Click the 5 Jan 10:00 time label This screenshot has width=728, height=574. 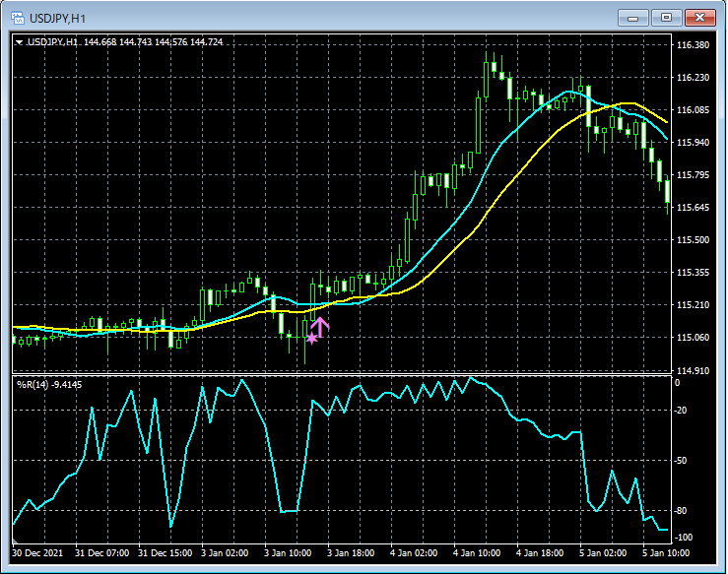tap(666, 553)
